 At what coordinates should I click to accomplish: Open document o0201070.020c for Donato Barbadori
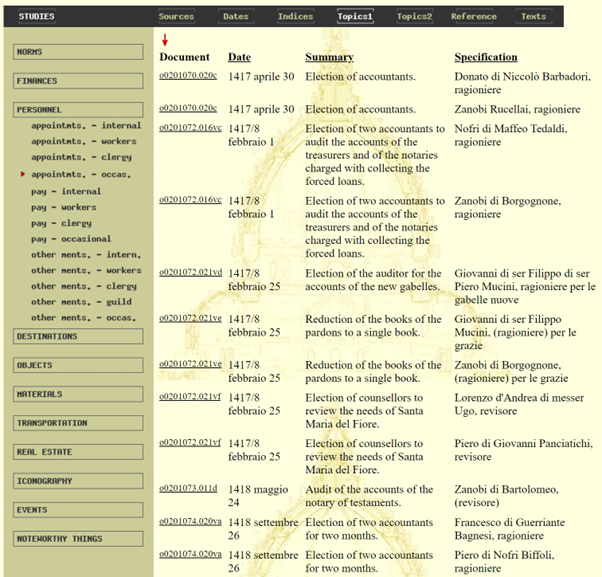[188, 75]
